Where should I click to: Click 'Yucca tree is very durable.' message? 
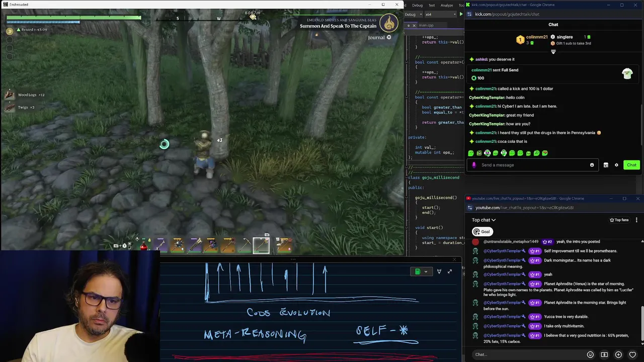566,317
